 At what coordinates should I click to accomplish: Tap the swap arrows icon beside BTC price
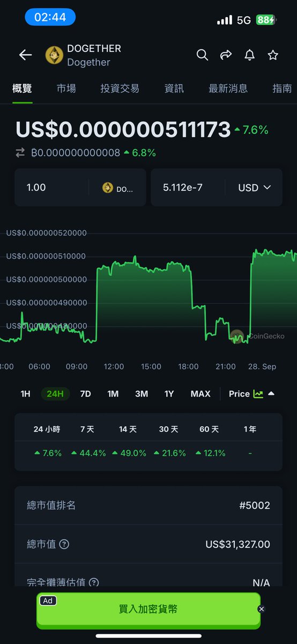coord(20,153)
